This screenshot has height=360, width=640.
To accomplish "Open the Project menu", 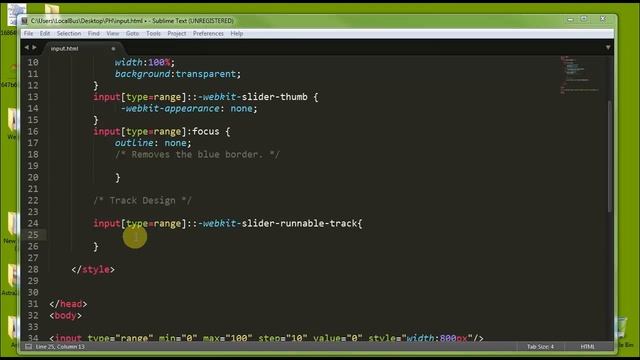I will [x=177, y=33].
